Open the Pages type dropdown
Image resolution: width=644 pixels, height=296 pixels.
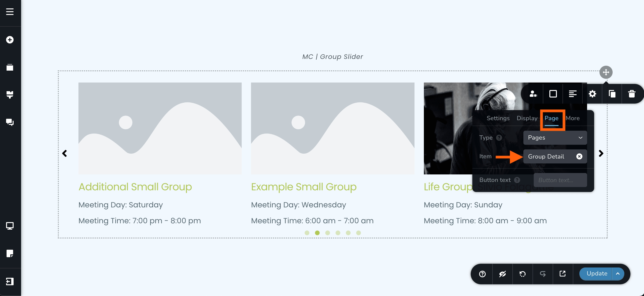(555, 137)
